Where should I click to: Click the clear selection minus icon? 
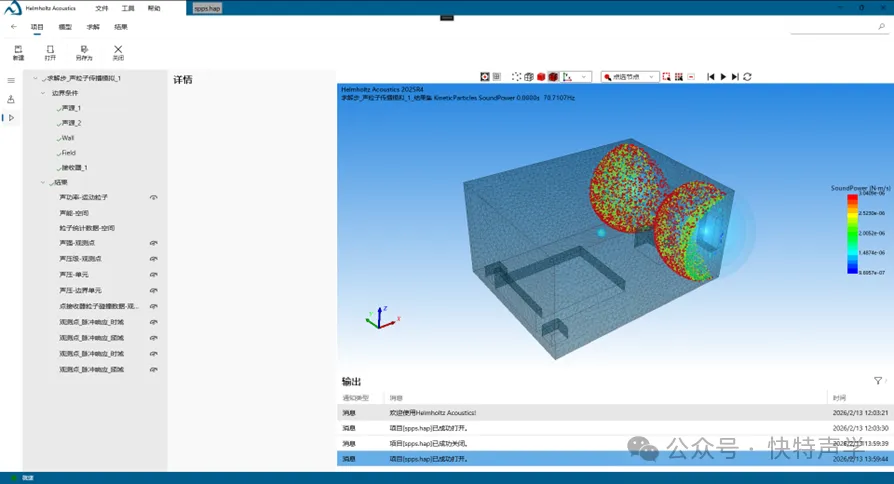691,76
